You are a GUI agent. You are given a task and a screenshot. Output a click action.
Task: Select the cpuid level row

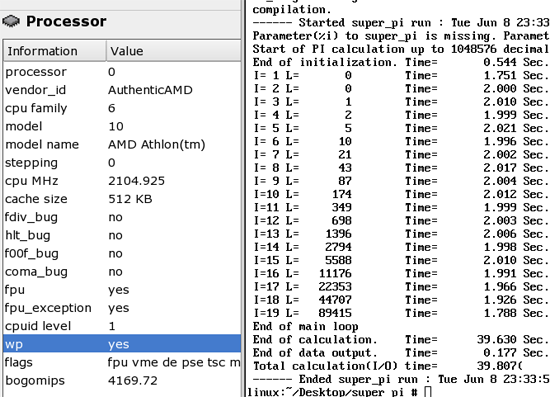click(122, 326)
